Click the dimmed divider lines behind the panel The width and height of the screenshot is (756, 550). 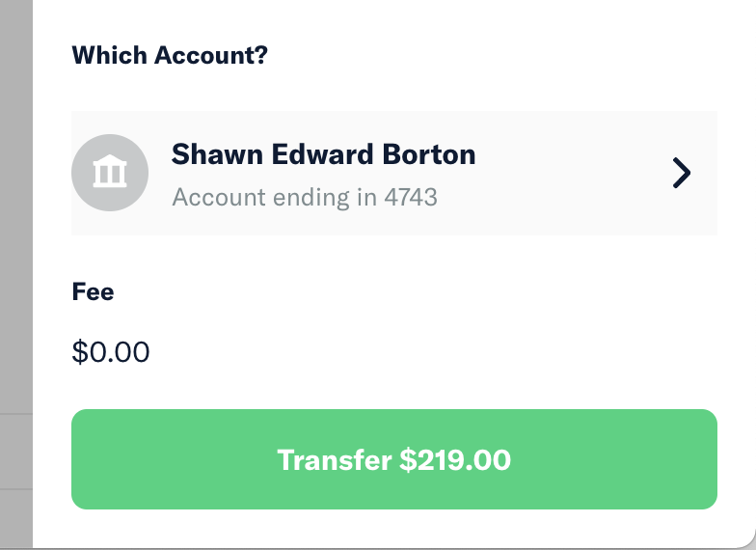click(x=15, y=452)
